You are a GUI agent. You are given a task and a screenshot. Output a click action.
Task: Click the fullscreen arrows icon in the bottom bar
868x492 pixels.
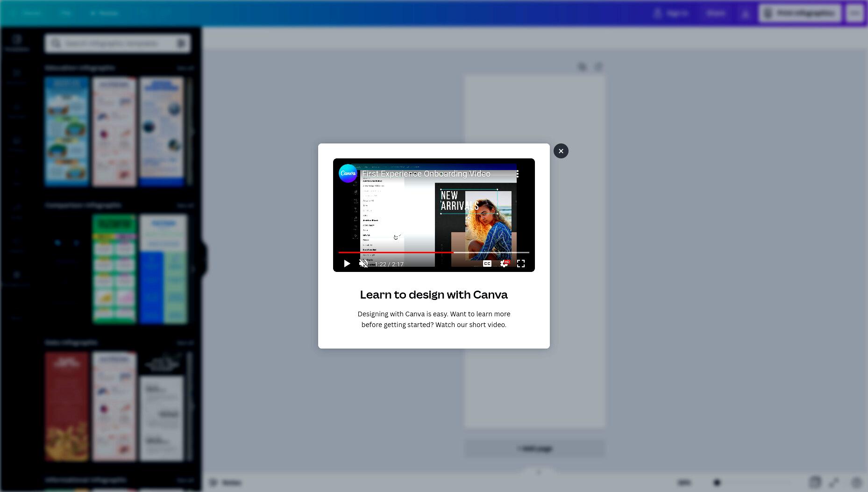(834, 482)
